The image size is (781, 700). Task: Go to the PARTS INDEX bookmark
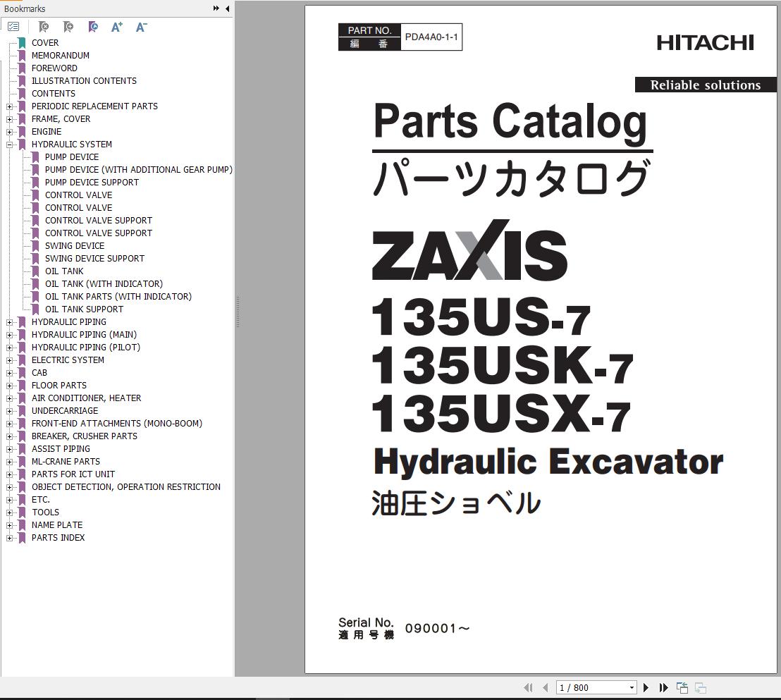coord(58,537)
